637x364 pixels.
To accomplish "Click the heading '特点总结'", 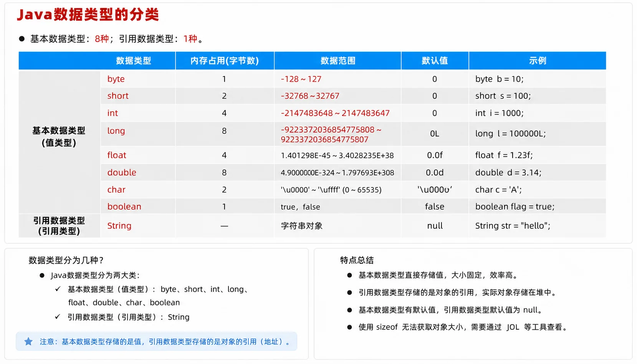I will [357, 260].
